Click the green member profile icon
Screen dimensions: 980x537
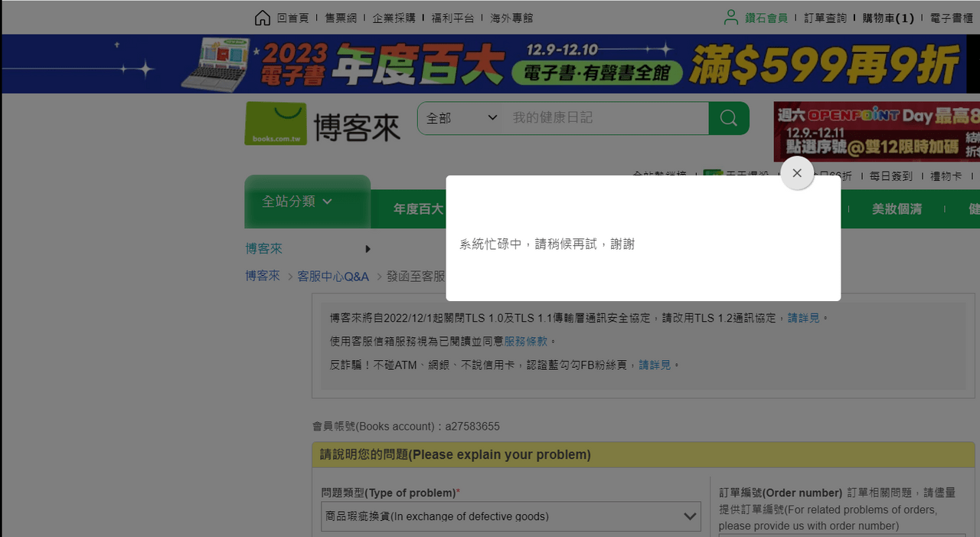(x=731, y=17)
